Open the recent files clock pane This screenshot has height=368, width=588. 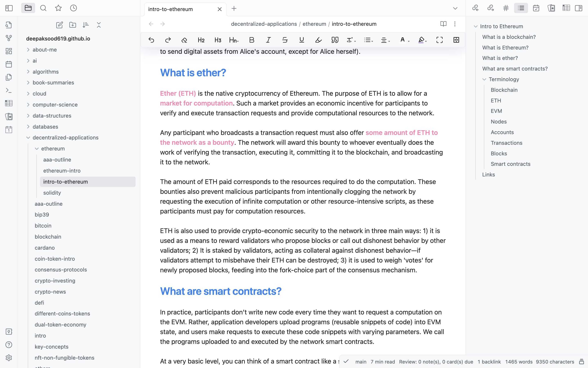click(x=73, y=8)
